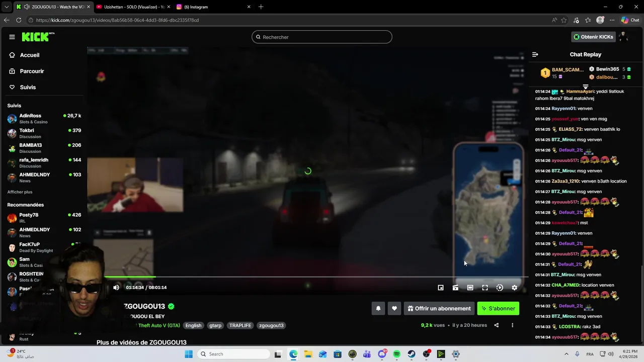Click Za3za3_1210 username in chat

click(566, 181)
